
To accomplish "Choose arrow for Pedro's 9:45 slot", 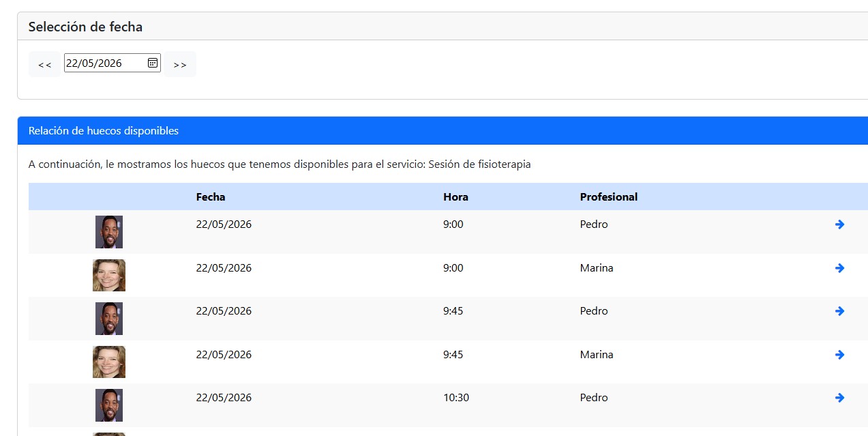I will tap(839, 311).
